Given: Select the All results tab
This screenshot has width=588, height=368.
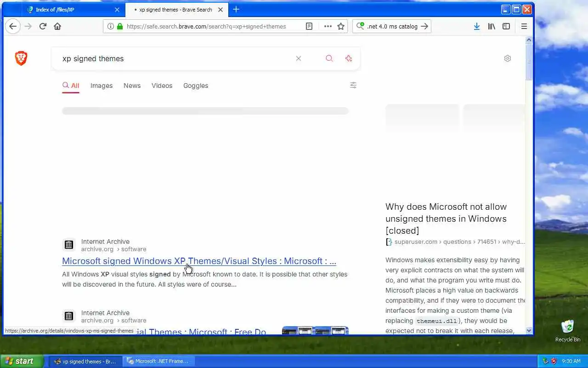Looking at the screenshot, I should pyautogui.click(x=71, y=86).
